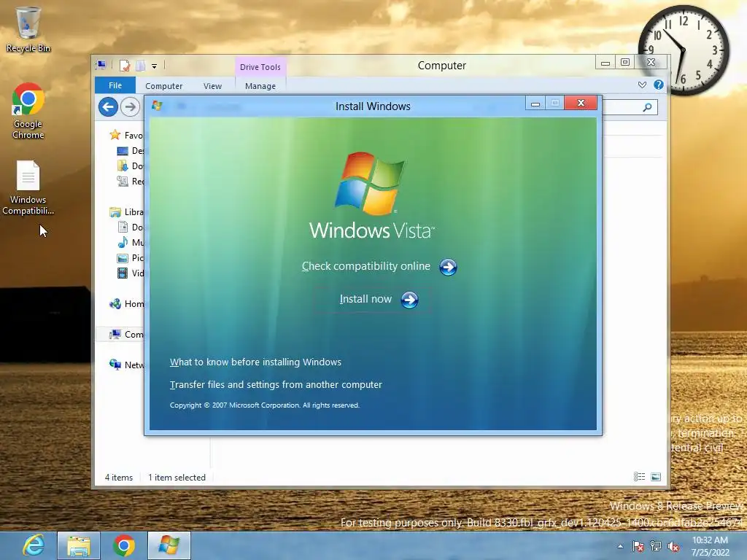Select Documents library in navigation pane

click(x=130, y=227)
